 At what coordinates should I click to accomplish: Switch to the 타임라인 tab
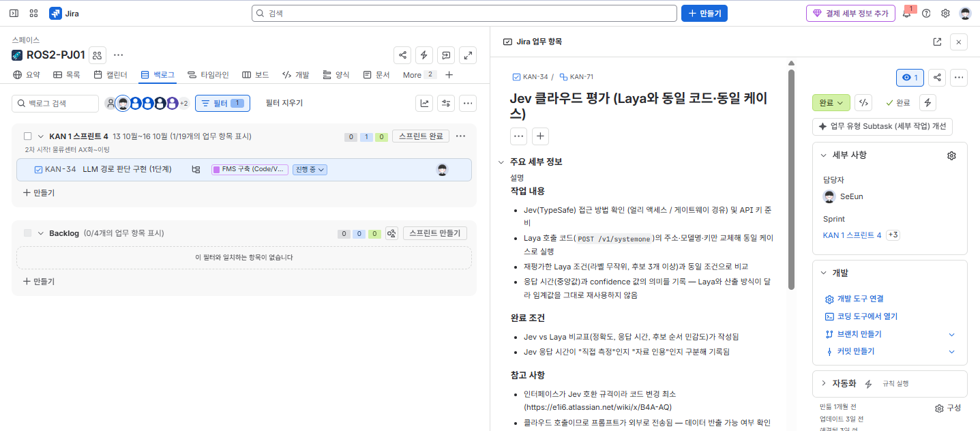coord(208,75)
